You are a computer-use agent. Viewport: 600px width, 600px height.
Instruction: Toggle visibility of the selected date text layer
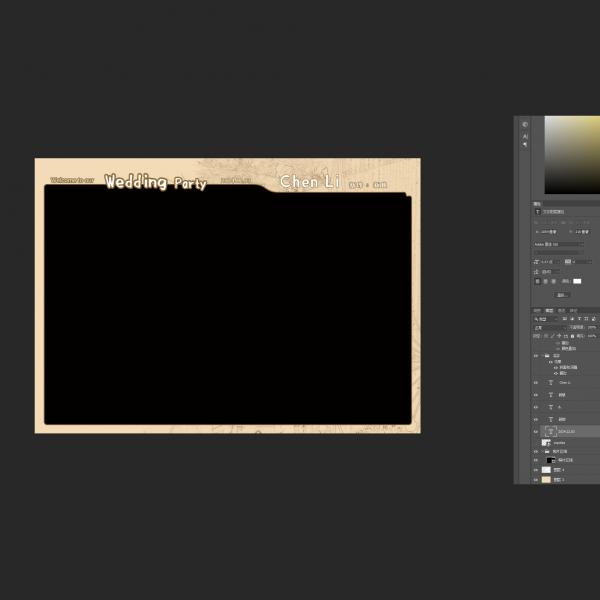[536, 431]
